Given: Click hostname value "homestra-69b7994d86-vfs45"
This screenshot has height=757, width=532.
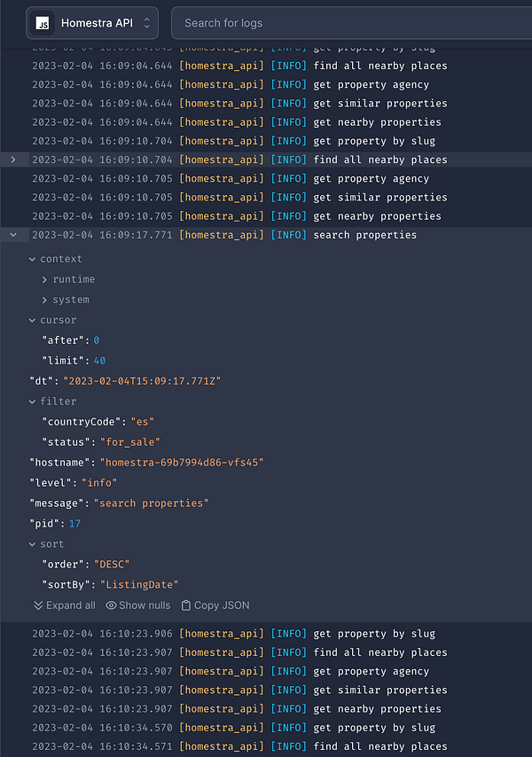Looking at the screenshot, I should point(182,463).
